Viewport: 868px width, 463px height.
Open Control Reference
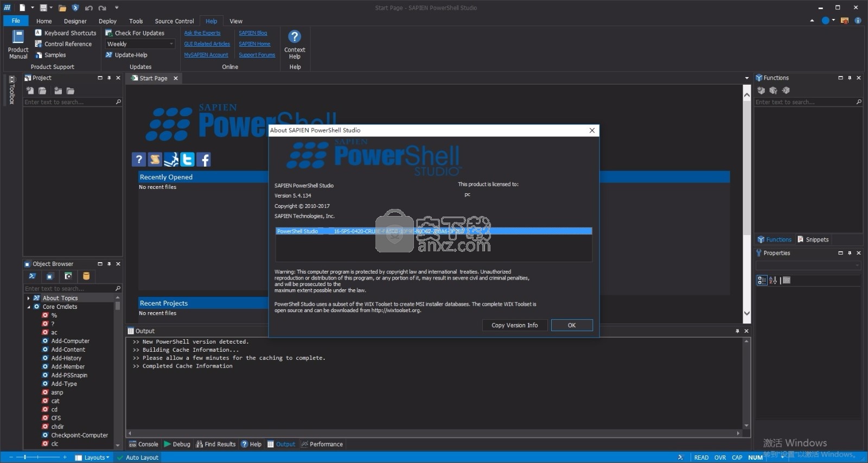pos(63,44)
